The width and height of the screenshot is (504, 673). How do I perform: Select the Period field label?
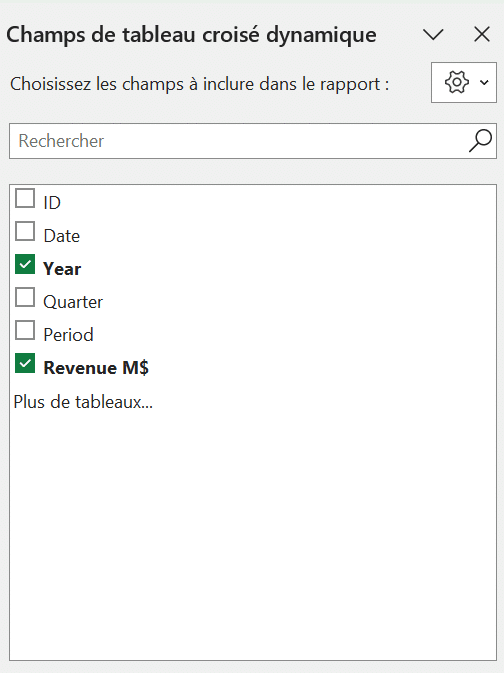68,335
